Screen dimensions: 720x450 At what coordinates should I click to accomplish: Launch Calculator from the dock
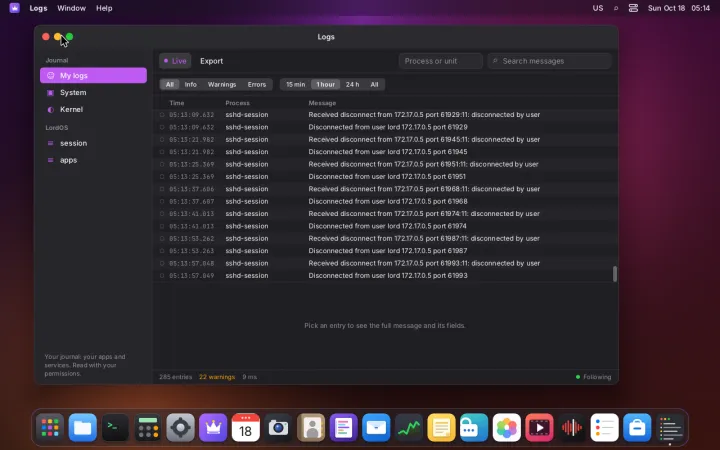pos(148,428)
